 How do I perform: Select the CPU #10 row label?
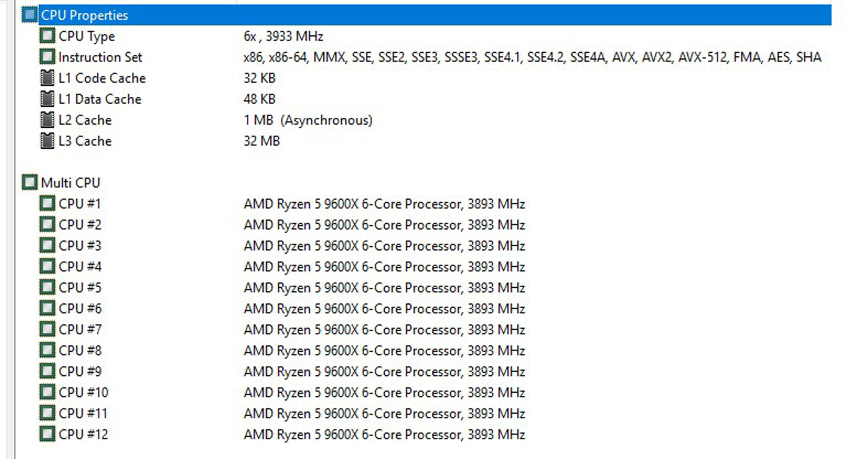[x=83, y=392]
